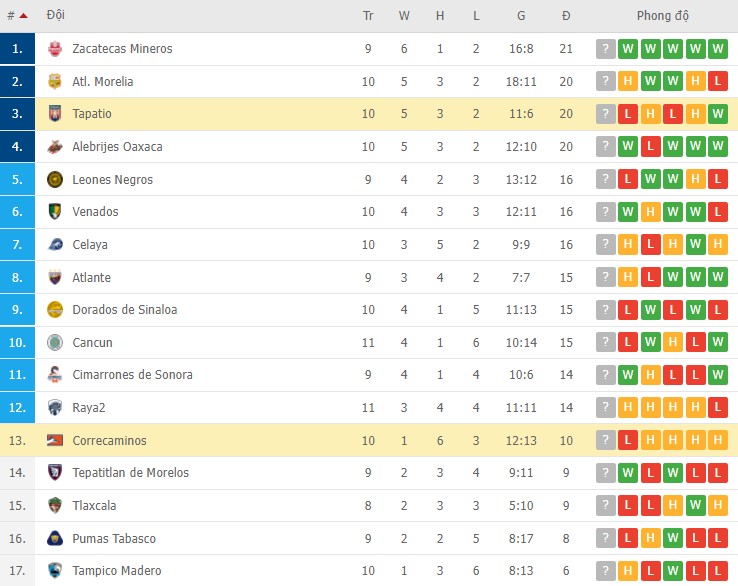Click the final L form box for Tampico Madero

(717, 571)
